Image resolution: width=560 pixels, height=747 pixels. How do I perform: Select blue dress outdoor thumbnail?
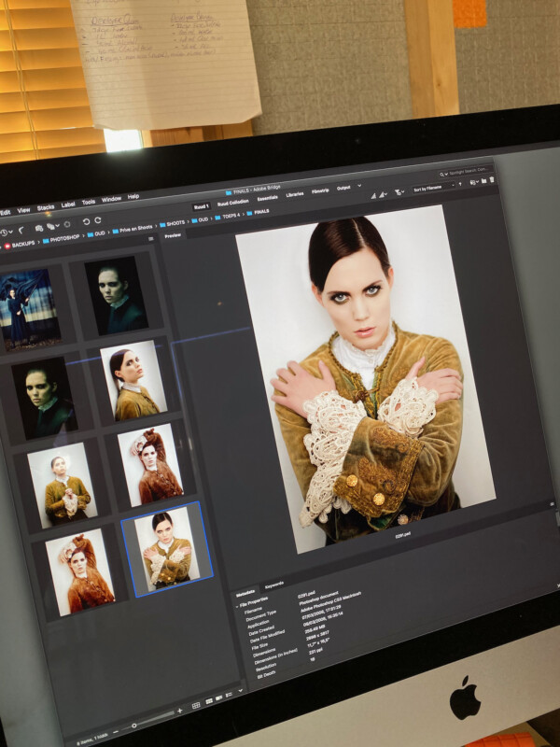(28, 310)
